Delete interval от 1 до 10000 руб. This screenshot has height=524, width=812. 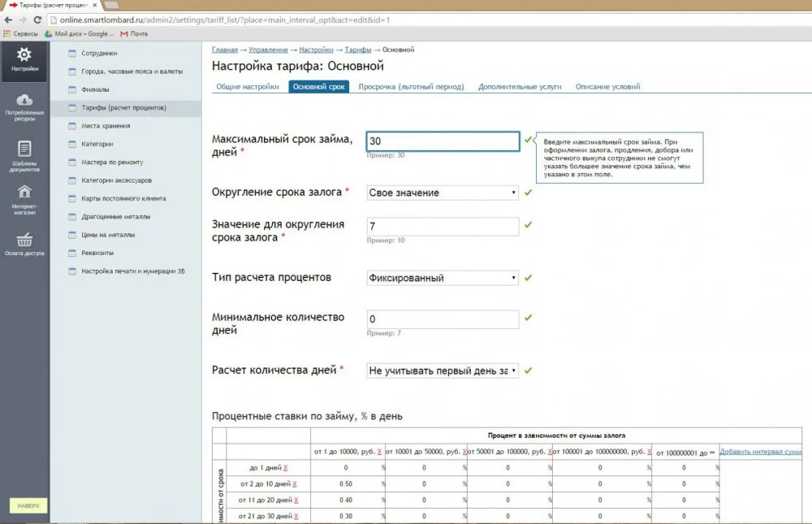click(379, 452)
